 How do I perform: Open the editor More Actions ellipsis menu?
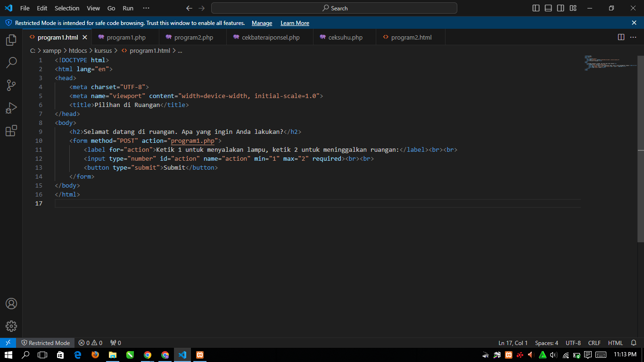click(633, 37)
